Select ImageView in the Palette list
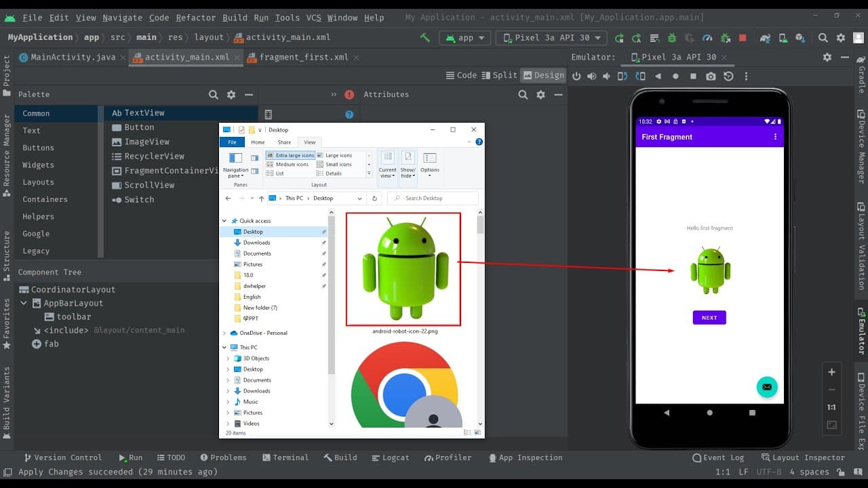 [141, 142]
